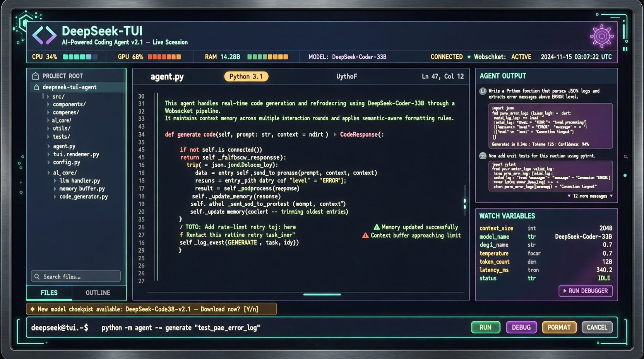This screenshot has height=359, width=644.
Task: Expand the src/ folder
Action: coord(48,97)
